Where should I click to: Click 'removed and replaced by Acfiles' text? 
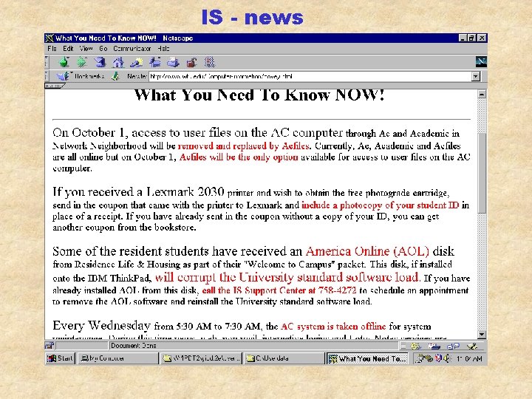(243, 146)
